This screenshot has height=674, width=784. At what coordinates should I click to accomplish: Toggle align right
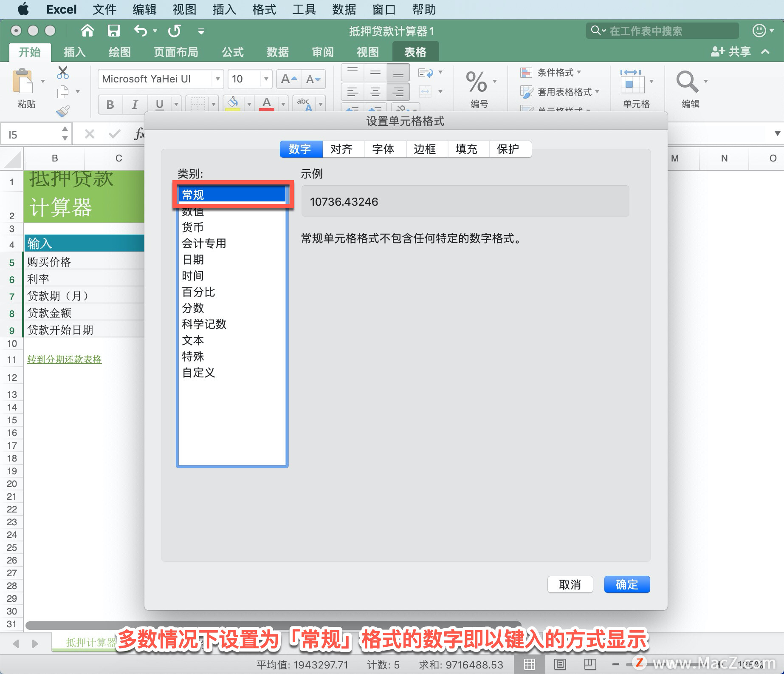[398, 91]
